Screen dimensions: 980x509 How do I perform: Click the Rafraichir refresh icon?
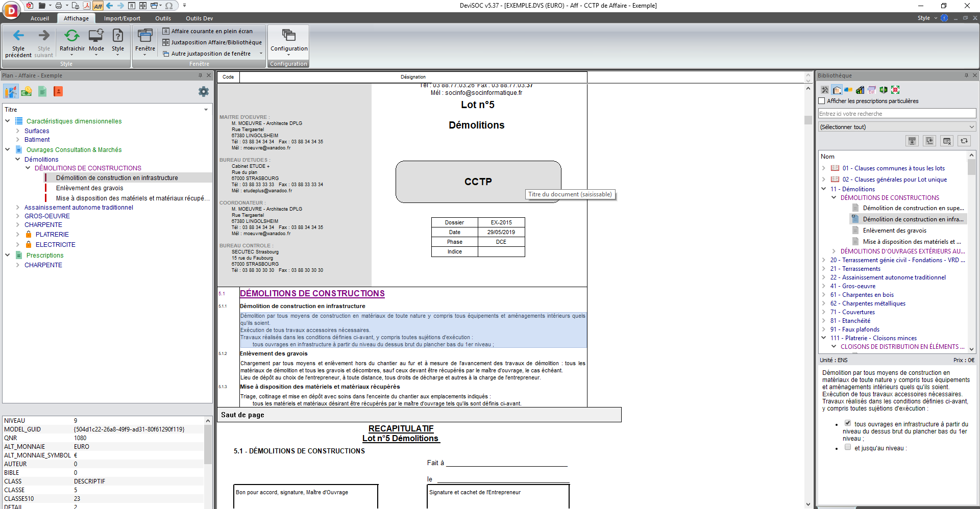[x=72, y=36]
